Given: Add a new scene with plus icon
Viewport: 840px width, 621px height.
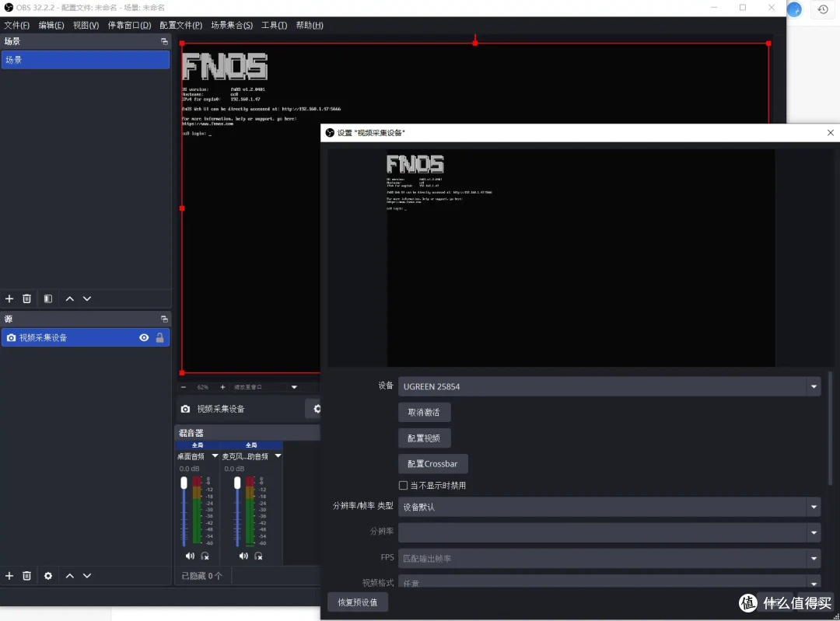Looking at the screenshot, I should 9,298.
